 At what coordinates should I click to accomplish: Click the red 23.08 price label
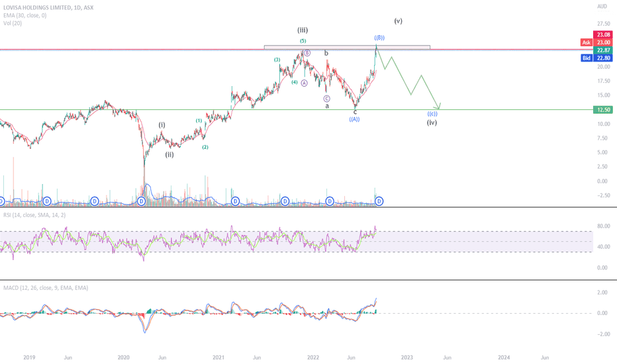[603, 34]
